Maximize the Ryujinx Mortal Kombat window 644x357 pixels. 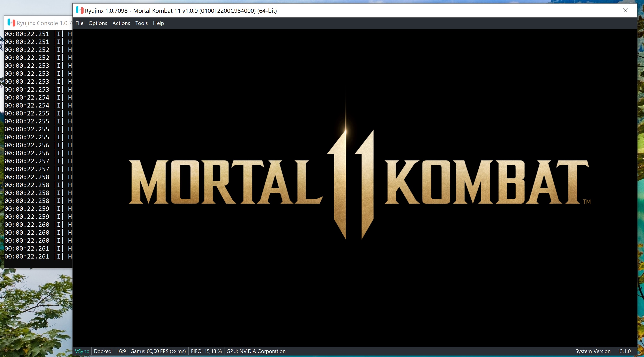(602, 10)
